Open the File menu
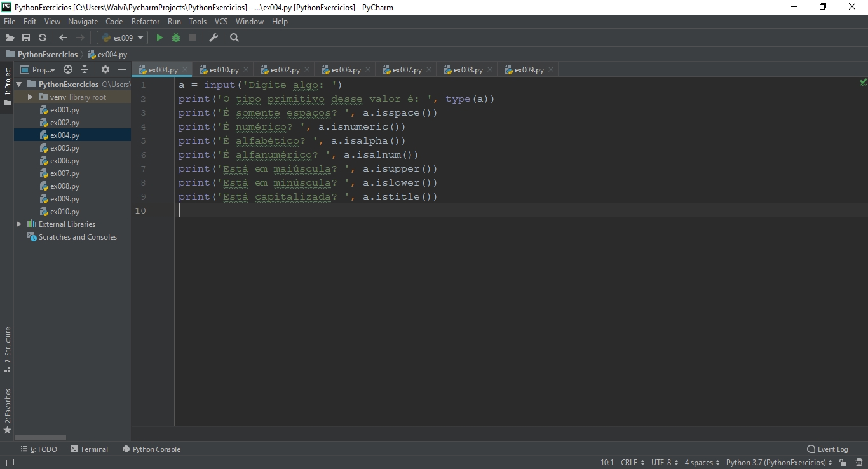The height and width of the screenshot is (469, 868). pyautogui.click(x=9, y=22)
